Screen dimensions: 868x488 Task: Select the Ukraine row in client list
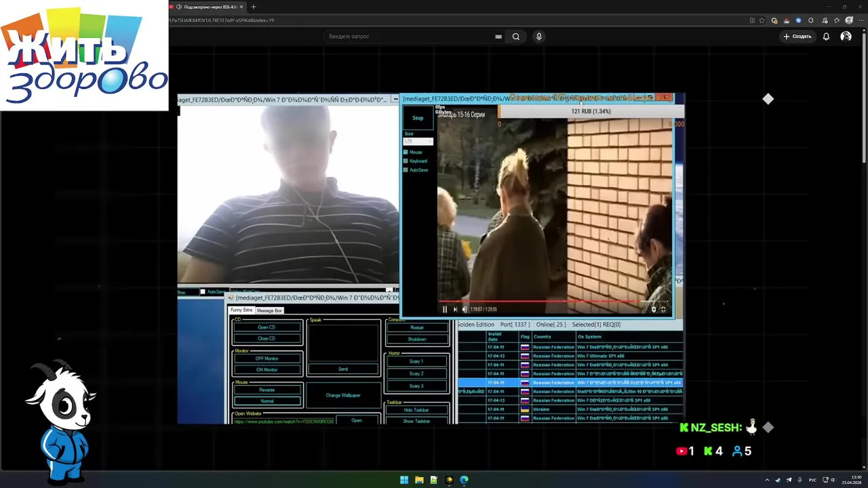(x=570, y=409)
